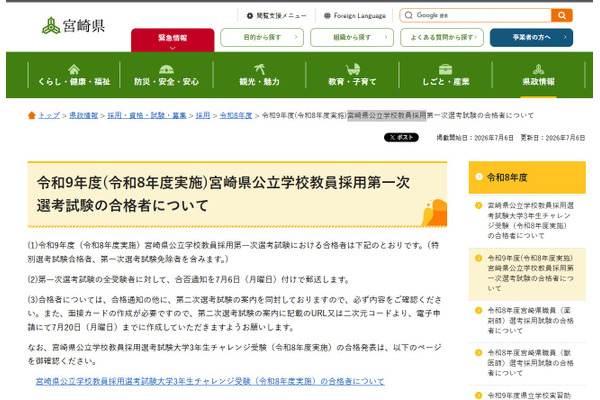Open sidebar link 令和9年度県立学校実習助
The height and width of the screenshot is (400, 600).
(529, 395)
